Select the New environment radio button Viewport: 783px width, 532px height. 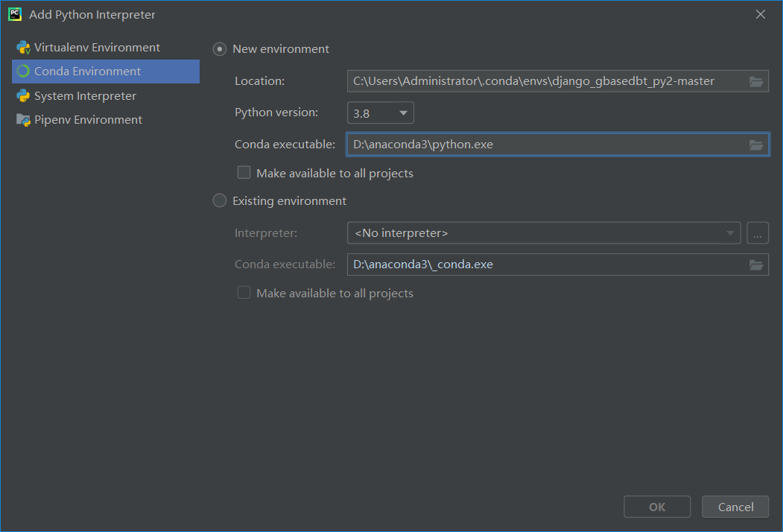(x=220, y=49)
